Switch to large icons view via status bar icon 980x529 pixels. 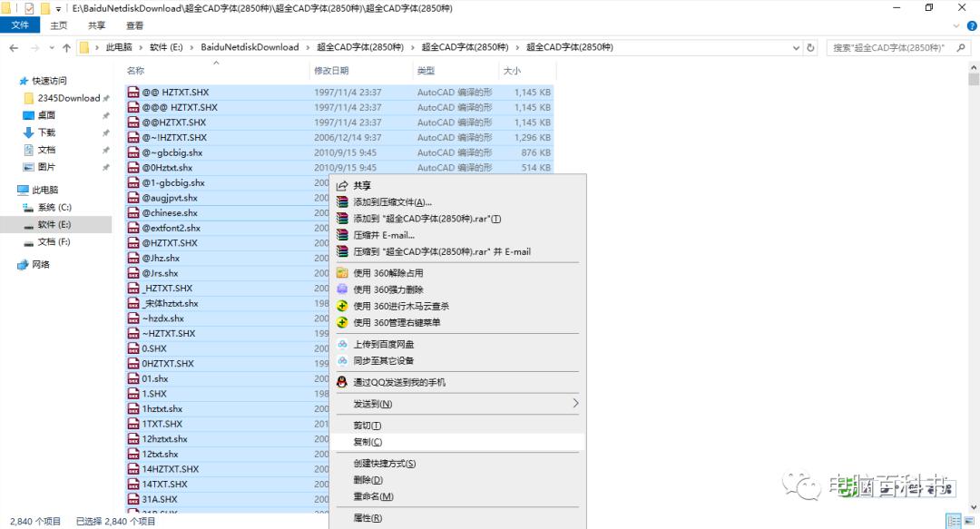(x=968, y=520)
